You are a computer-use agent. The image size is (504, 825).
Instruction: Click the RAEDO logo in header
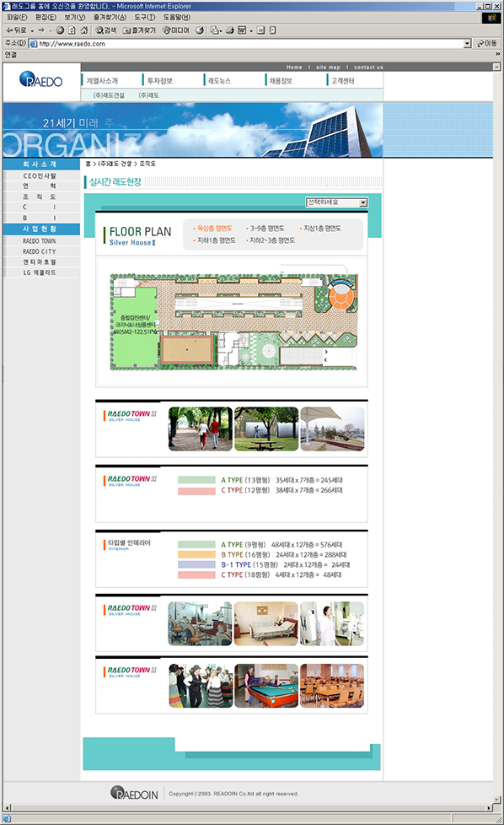41,80
